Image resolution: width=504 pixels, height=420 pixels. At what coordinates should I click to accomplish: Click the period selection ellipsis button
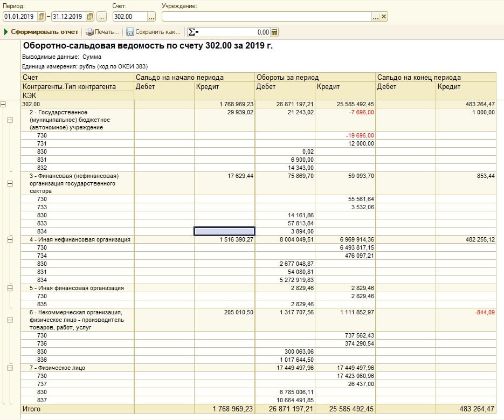101,17
